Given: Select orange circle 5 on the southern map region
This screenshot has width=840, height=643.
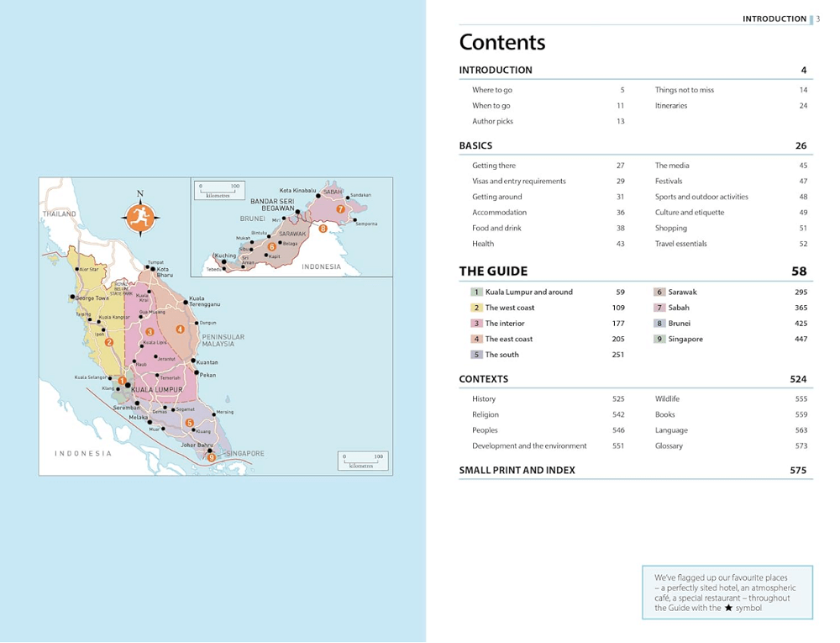Looking at the screenshot, I should coord(190,423).
